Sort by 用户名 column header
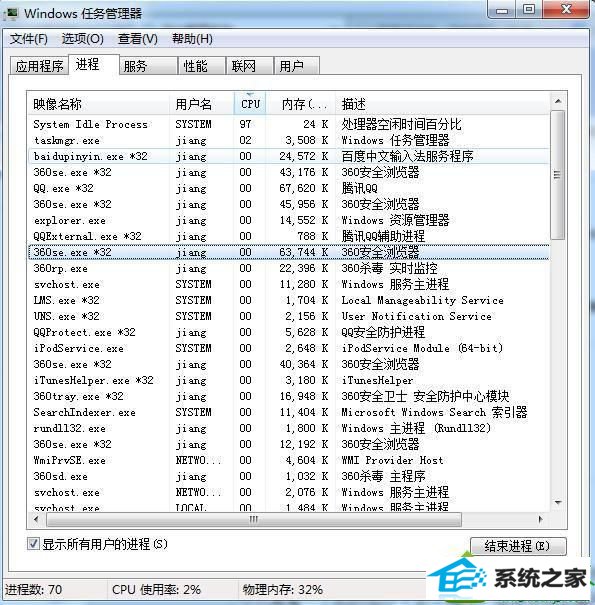The height and width of the screenshot is (605, 595). point(201,104)
